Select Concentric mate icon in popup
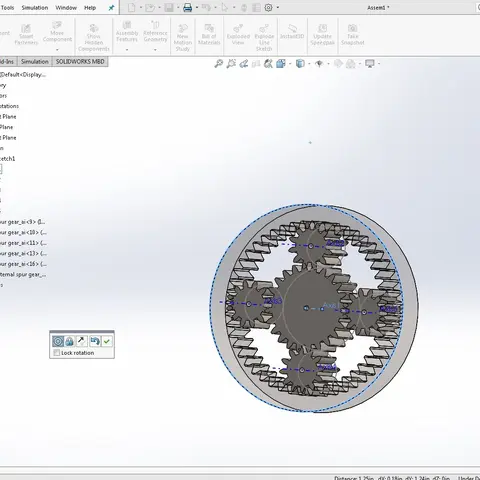The width and height of the screenshot is (480, 480). [x=58, y=341]
